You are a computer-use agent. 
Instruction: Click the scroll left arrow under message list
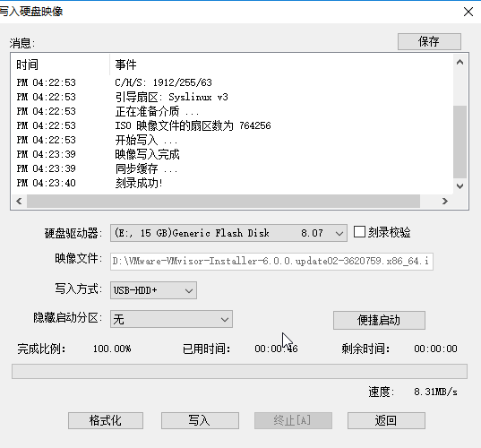(x=19, y=202)
